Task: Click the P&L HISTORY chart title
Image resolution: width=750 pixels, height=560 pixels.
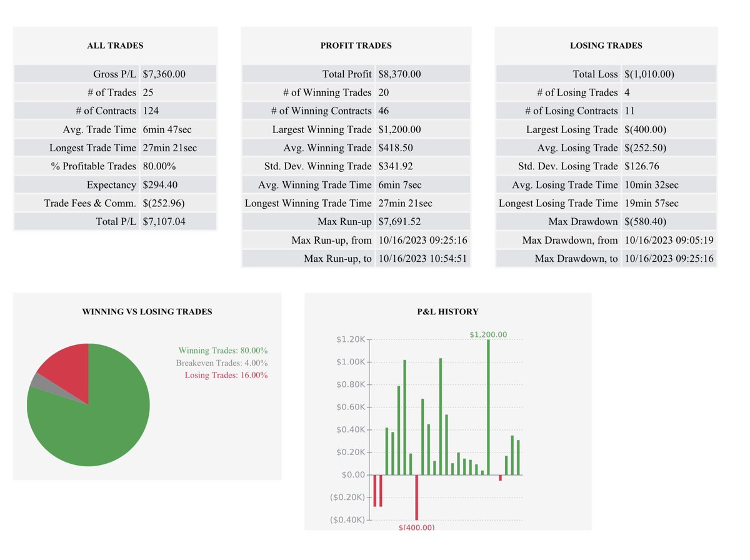Action: click(x=447, y=311)
